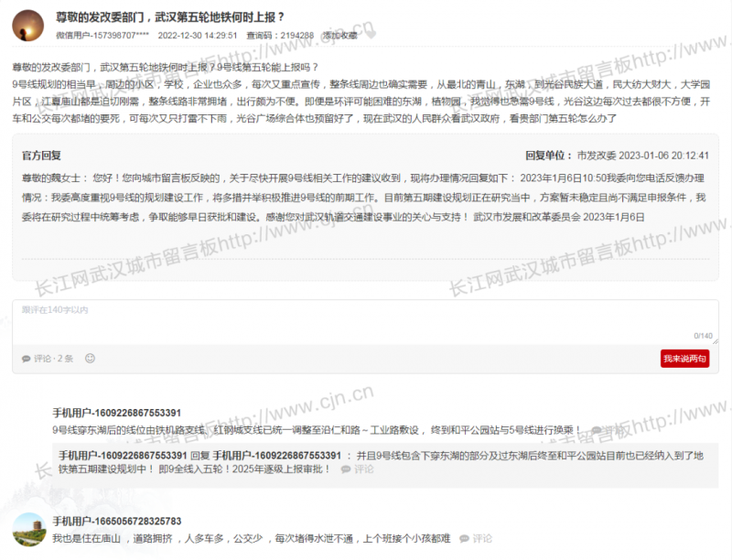Open the post author's avatar at top
This screenshot has height=560, width=732.
29,27
